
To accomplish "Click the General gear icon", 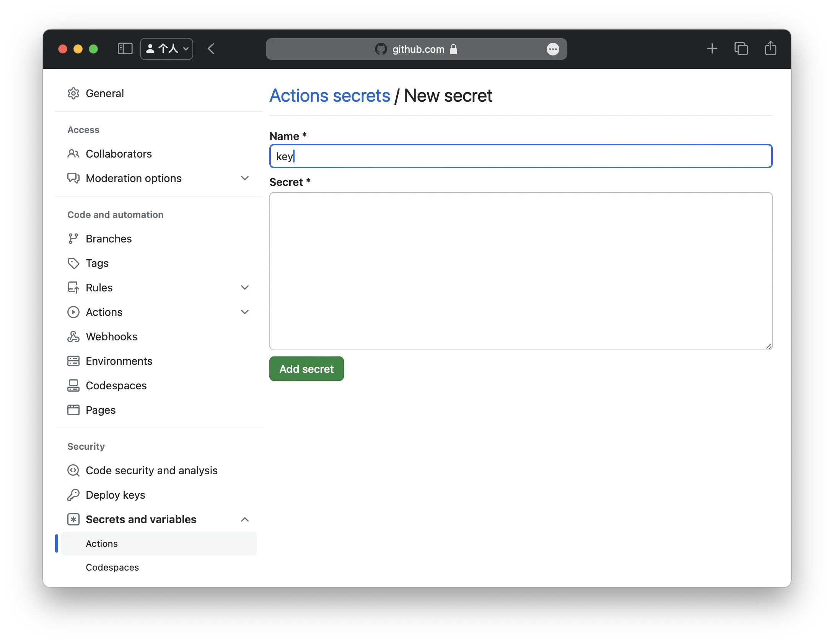I will pyautogui.click(x=73, y=93).
